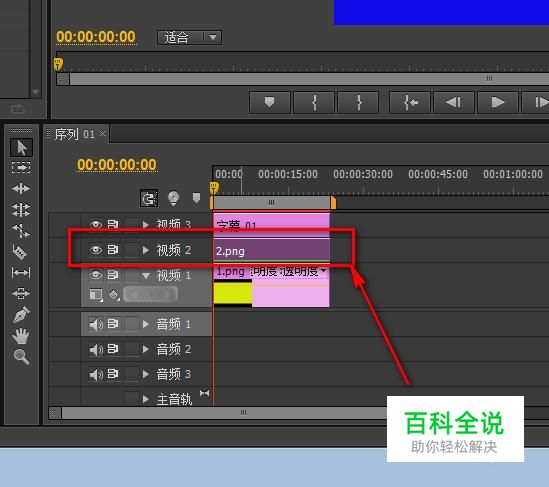Toggle sync lock on 视频 3
The width and height of the screenshot is (549, 487).
[112, 224]
